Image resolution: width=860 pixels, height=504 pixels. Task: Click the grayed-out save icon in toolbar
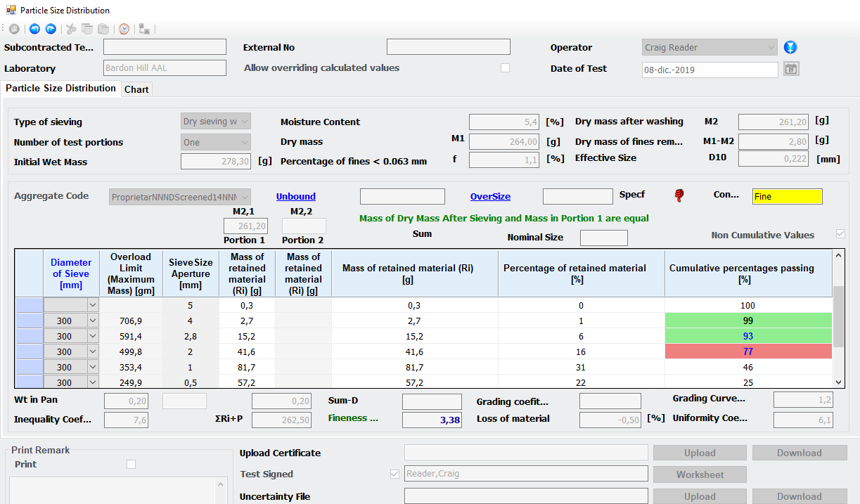14,29
